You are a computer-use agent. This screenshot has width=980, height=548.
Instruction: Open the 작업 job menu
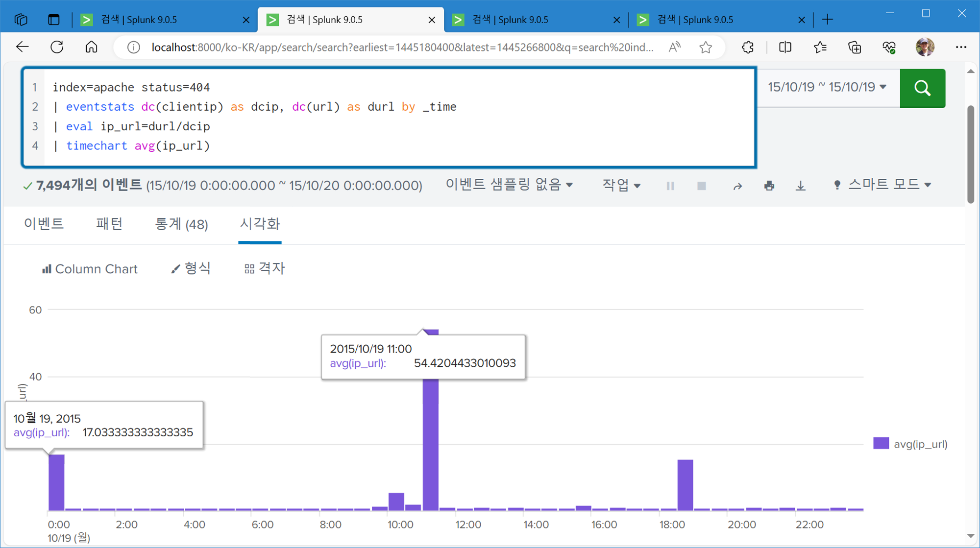click(621, 185)
